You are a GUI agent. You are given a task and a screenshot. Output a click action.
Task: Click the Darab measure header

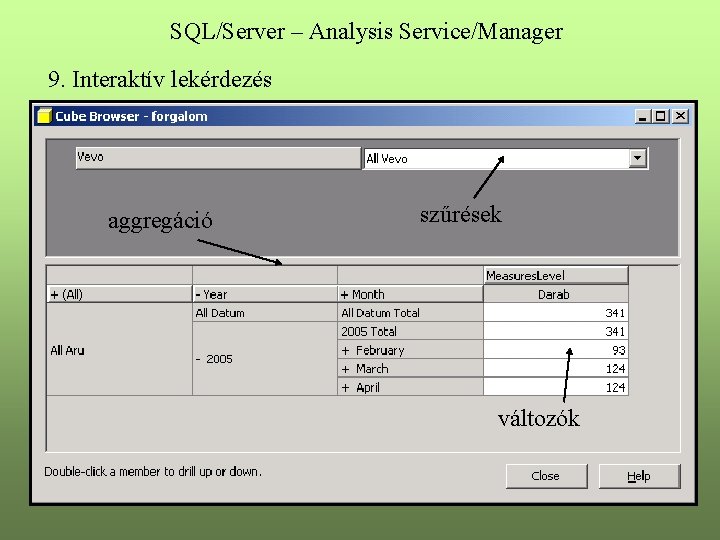(x=556, y=294)
